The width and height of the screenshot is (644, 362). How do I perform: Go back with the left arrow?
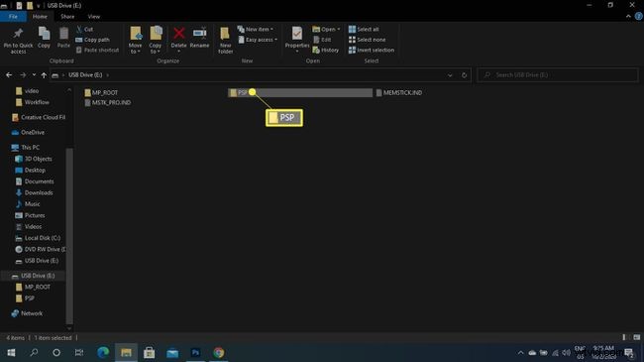pyautogui.click(x=9, y=74)
